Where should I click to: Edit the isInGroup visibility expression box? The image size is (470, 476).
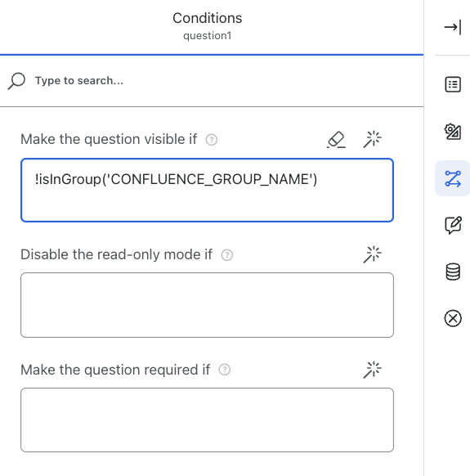[x=208, y=191]
